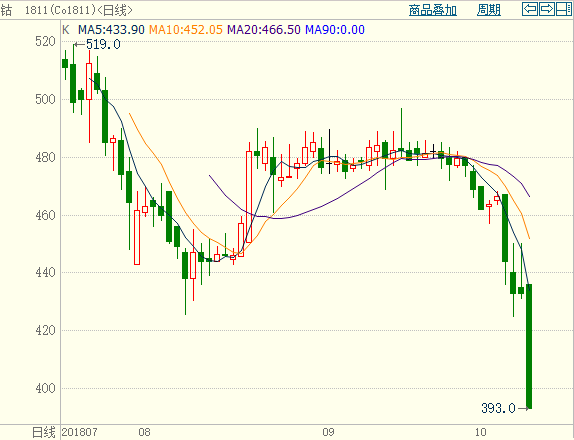
Task: Select the MA10:452.05 indicator label
Action: pyautogui.click(x=186, y=30)
